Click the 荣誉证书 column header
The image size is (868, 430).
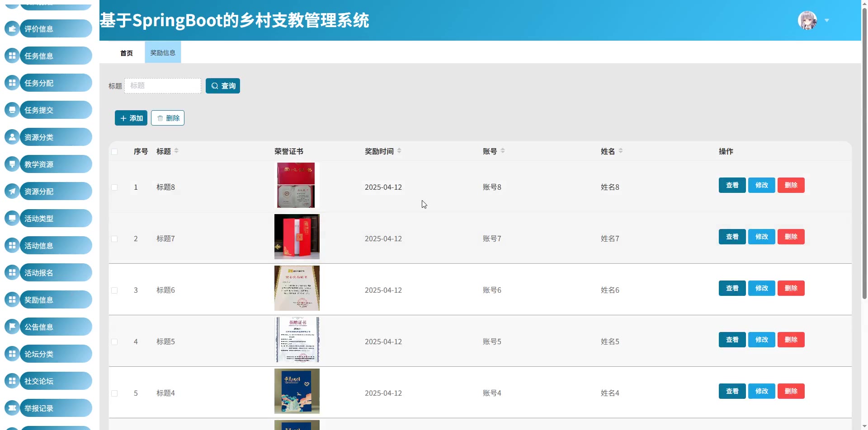[289, 152]
